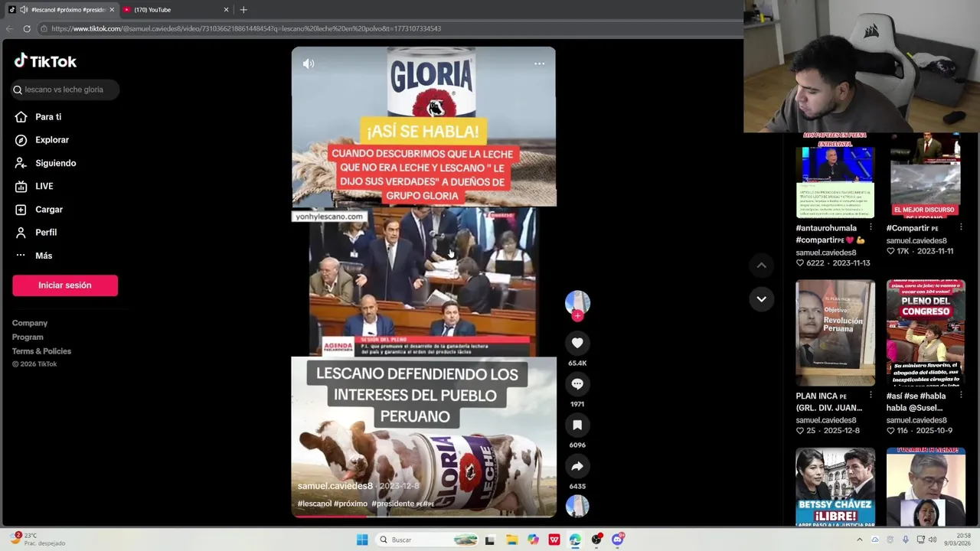Open the 'PLENO DEL CONGRESO' video thumbnail

[926, 333]
